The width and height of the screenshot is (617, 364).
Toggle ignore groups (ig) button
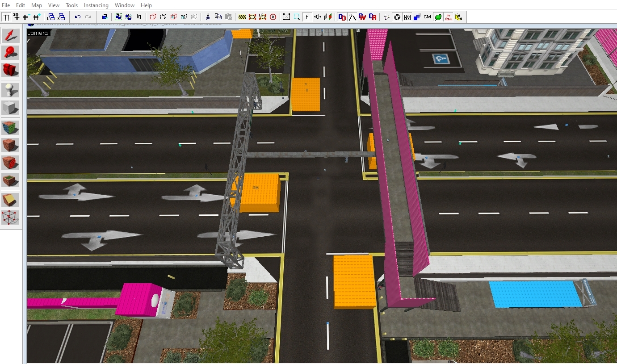click(139, 17)
